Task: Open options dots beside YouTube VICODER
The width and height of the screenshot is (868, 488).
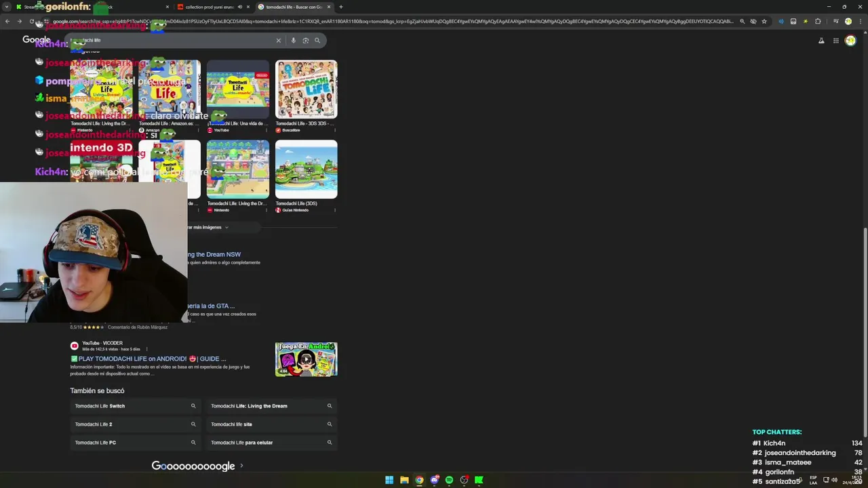Action: point(146,349)
